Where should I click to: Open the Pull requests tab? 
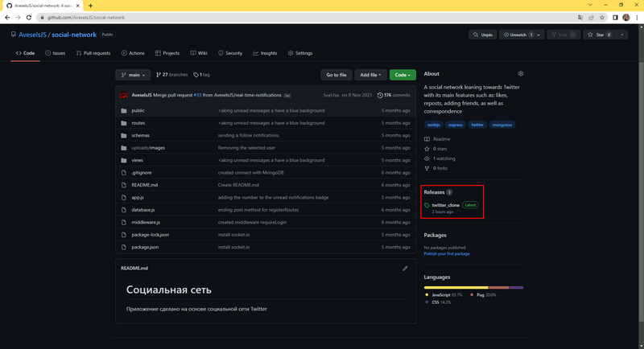93,53
